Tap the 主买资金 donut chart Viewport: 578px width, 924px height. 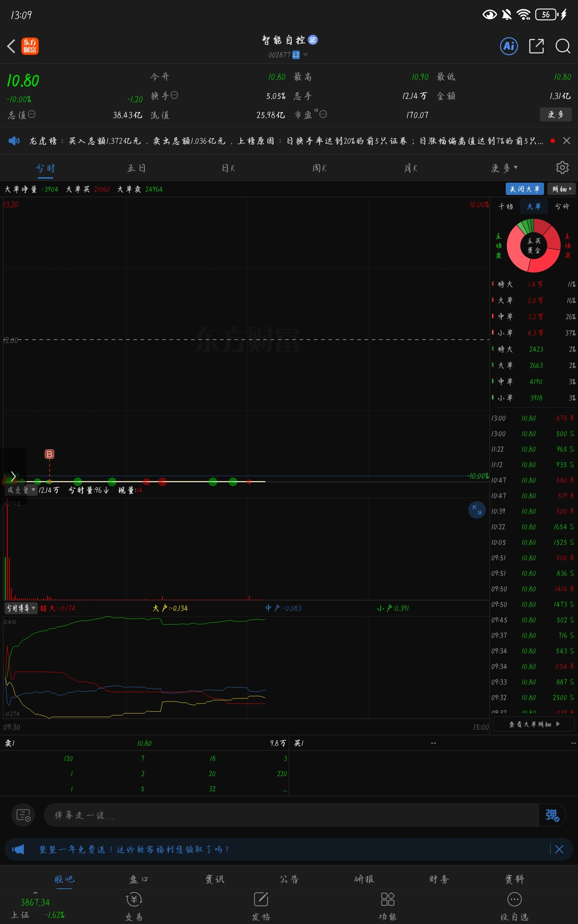tap(534, 245)
